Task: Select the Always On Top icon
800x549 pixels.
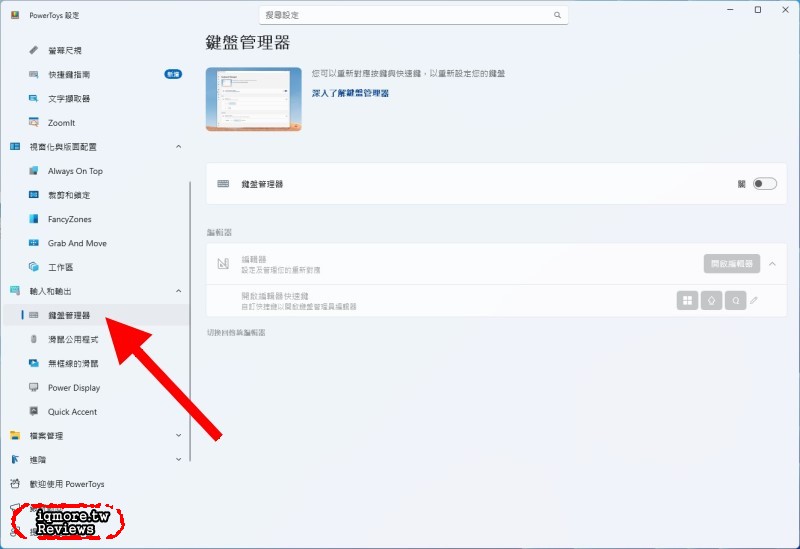Action: pyautogui.click(x=34, y=171)
